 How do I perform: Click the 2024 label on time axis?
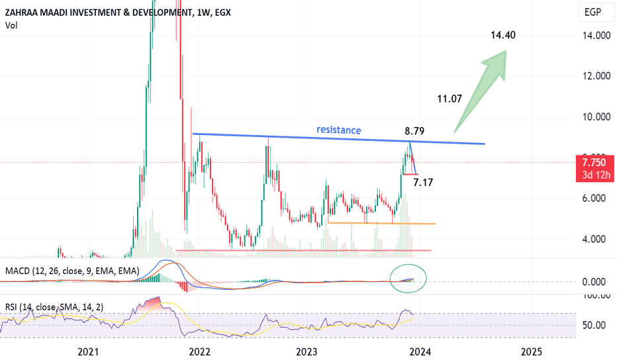point(420,351)
